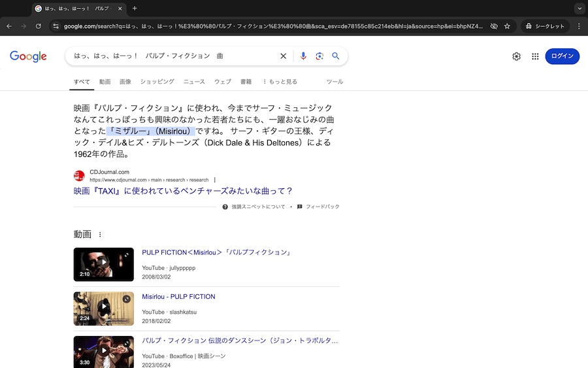The image size is (588, 368).
Task: Click the date 2008/03/02
Action: pyautogui.click(x=156, y=277)
